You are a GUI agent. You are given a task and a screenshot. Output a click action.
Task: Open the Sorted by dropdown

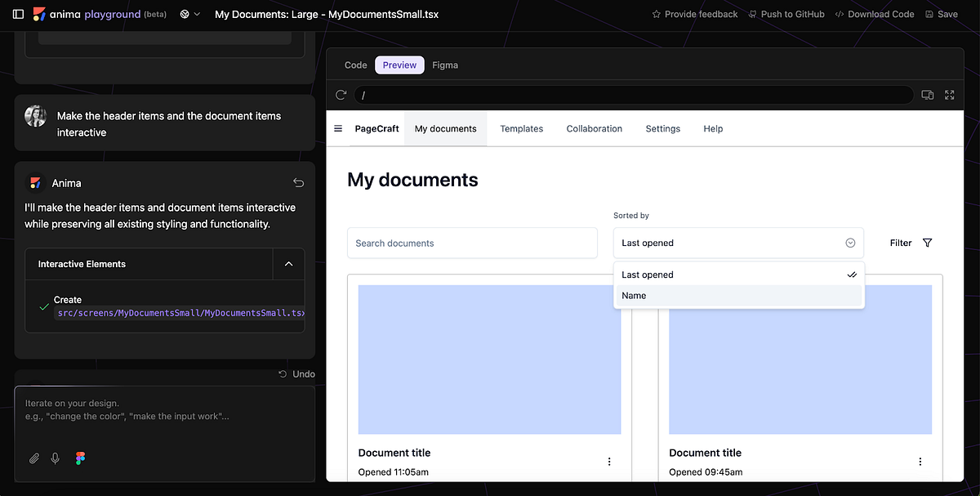[x=737, y=243]
